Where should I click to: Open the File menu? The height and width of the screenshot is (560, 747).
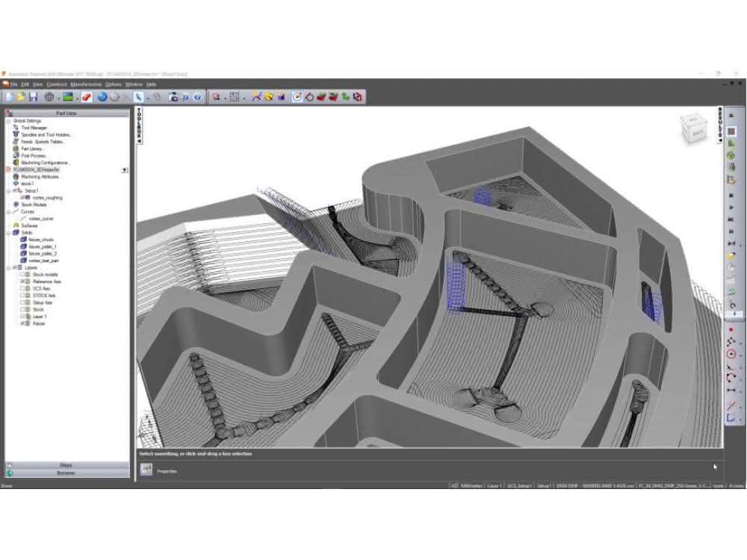[x=14, y=84]
